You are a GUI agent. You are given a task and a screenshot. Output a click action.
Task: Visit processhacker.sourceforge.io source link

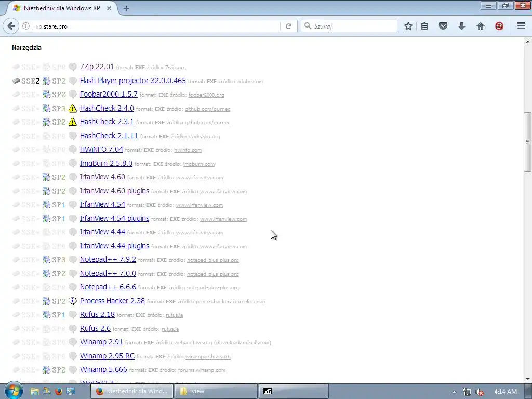tap(230, 302)
